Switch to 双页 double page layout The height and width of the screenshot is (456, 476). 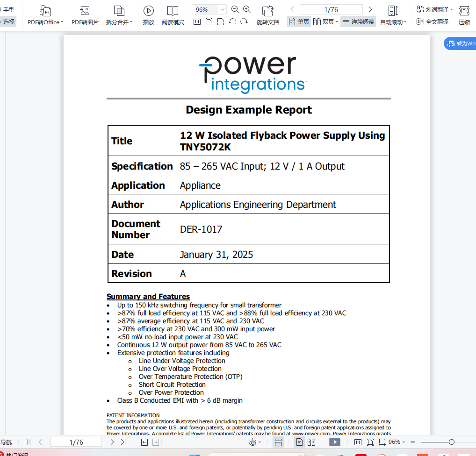[323, 21]
